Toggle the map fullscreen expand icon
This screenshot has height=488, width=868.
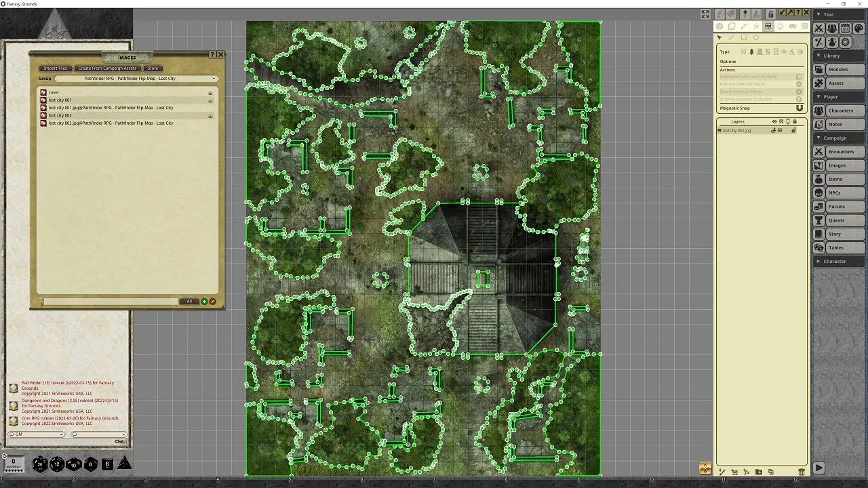click(x=705, y=14)
